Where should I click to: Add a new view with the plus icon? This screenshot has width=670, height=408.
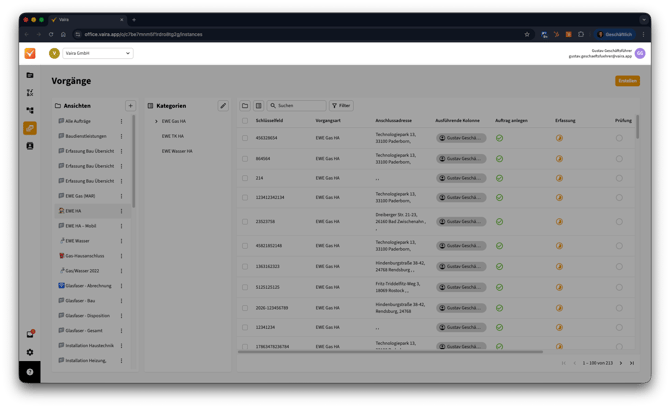coord(130,105)
